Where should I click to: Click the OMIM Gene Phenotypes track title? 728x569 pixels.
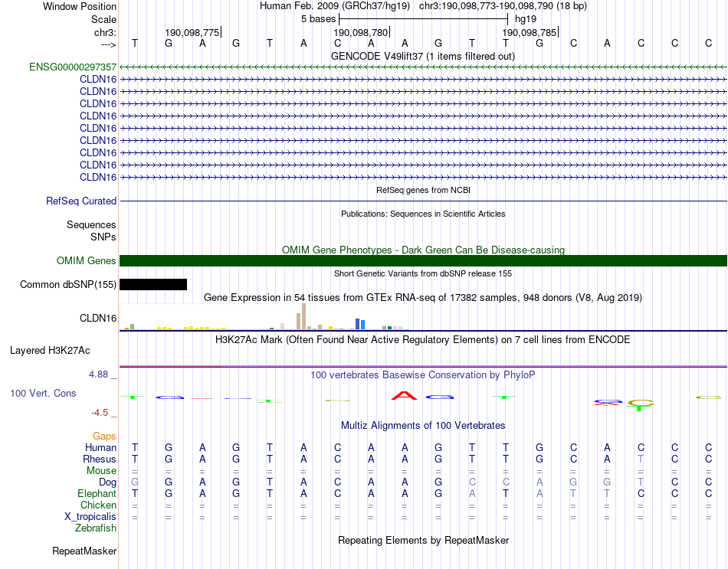click(423, 250)
